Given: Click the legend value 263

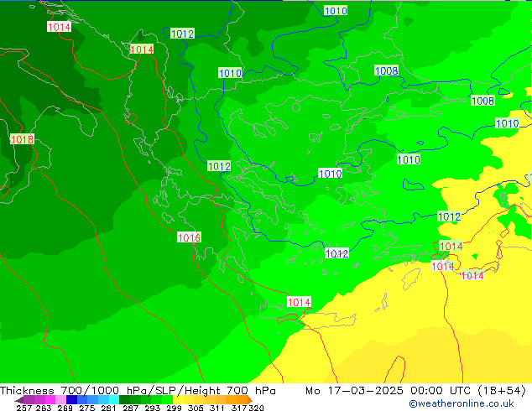Looking at the screenshot, I should tap(44, 408).
